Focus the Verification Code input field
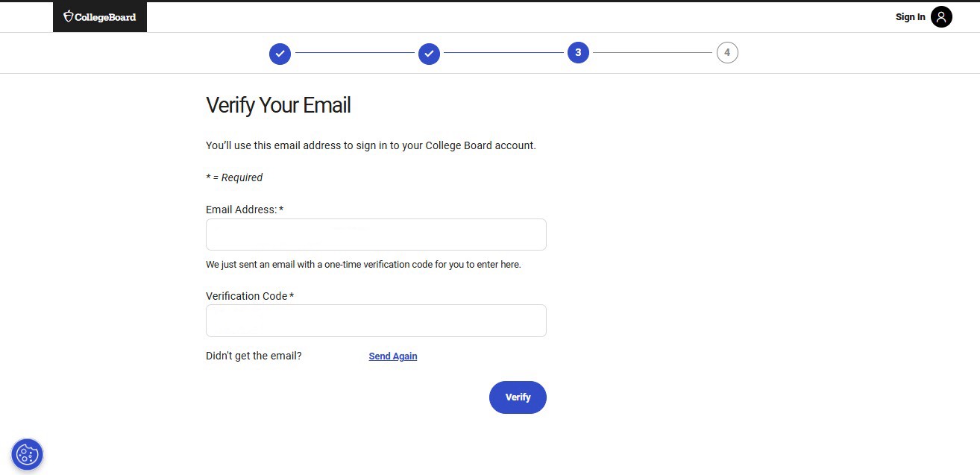This screenshot has height=475, width=980. click(x=376, y=321)
